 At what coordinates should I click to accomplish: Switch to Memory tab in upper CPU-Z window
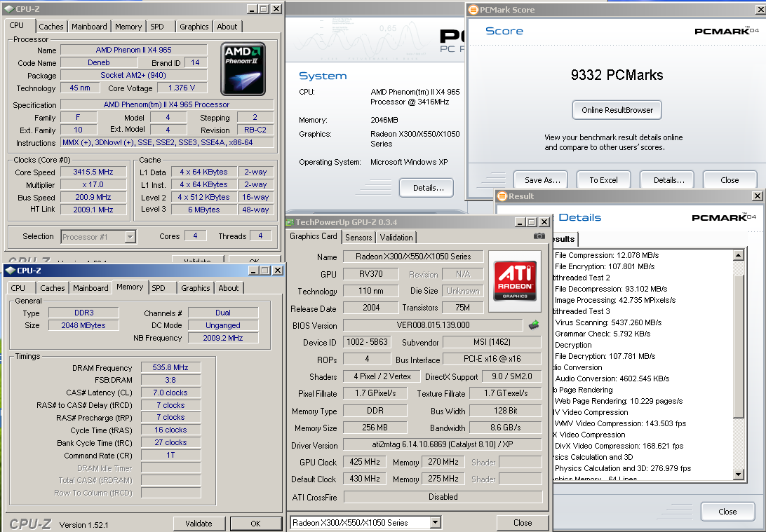[128, 27]
